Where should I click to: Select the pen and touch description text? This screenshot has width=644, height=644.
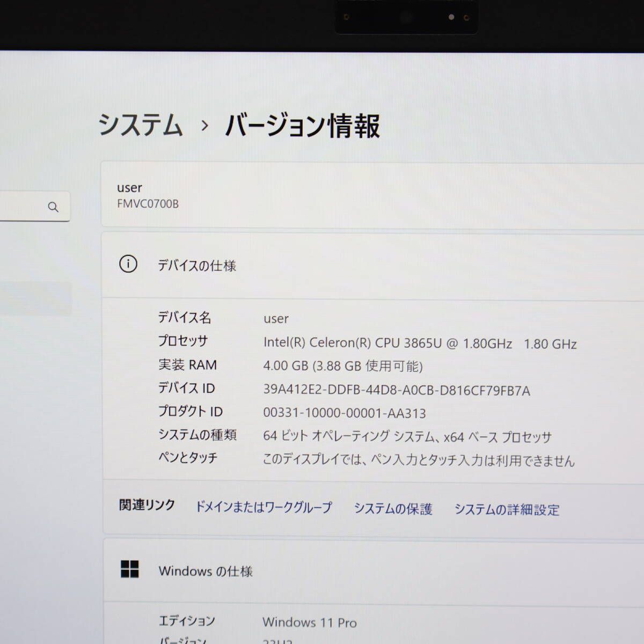tap(419, 460)
